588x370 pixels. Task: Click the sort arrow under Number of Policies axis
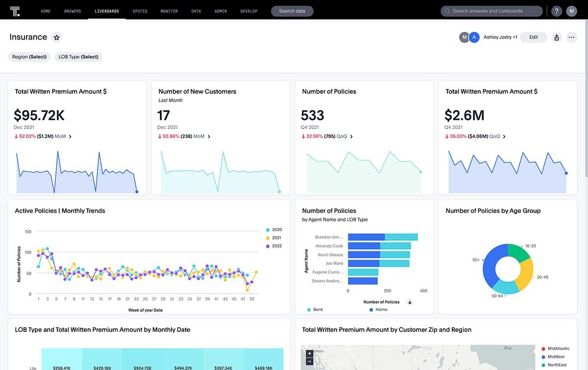tap(410, 302)
